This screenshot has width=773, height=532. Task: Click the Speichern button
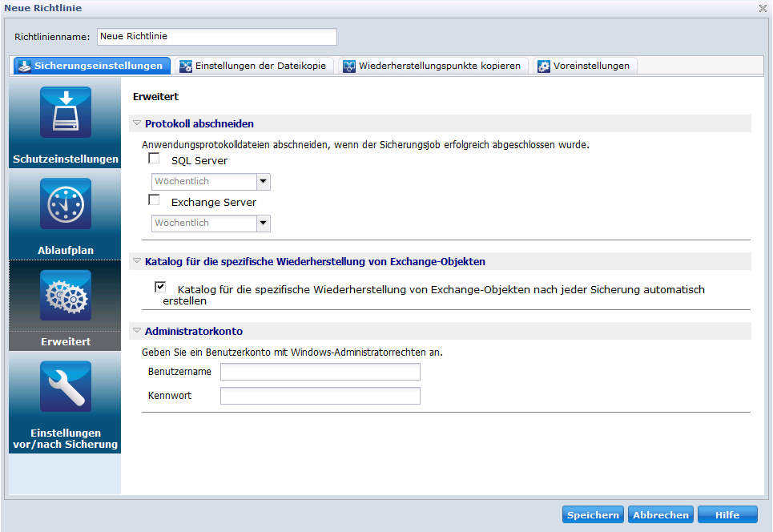point(593,515)
